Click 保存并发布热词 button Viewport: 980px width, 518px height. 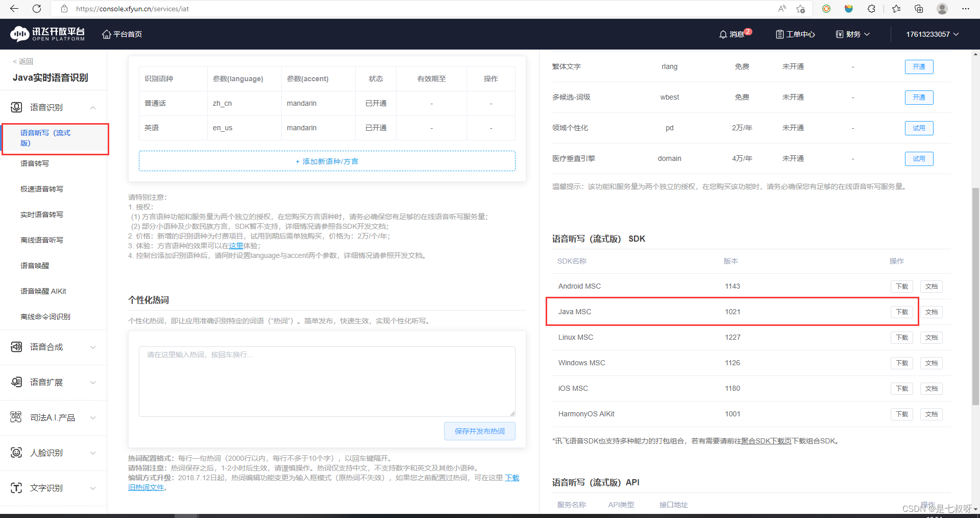(x=480, y=431)
